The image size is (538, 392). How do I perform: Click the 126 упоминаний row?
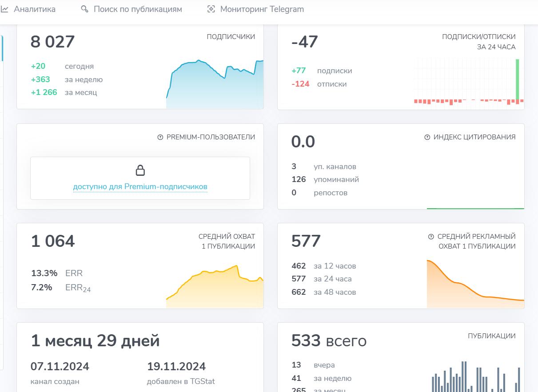tap(325, 179)
